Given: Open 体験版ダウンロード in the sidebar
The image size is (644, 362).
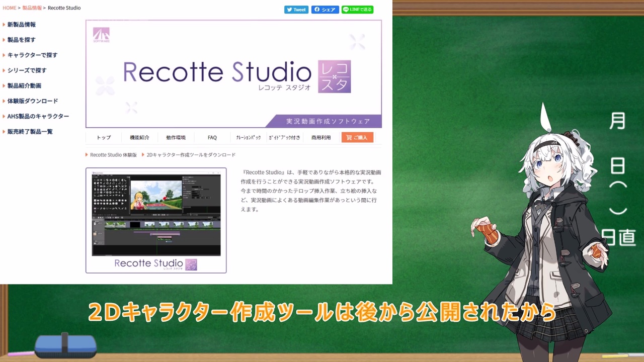Looking at the screenshot, I should (x=32, y=101).
